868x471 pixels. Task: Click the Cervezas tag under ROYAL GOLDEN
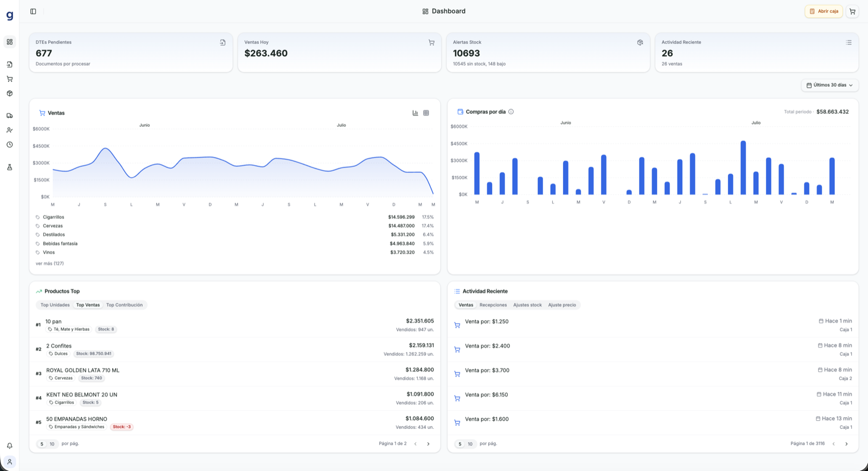pyautogui.click(x=61, y=378)
